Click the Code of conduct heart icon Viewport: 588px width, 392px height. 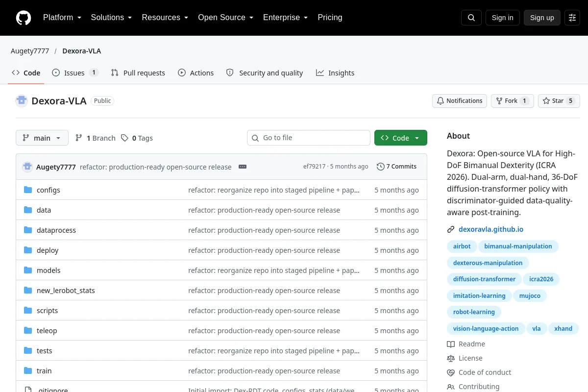tap(451, 372)
